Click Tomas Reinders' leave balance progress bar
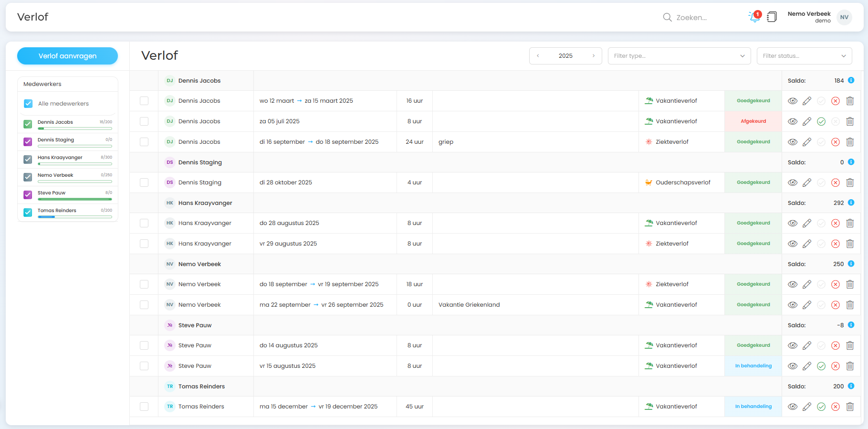 coord(74,217)
